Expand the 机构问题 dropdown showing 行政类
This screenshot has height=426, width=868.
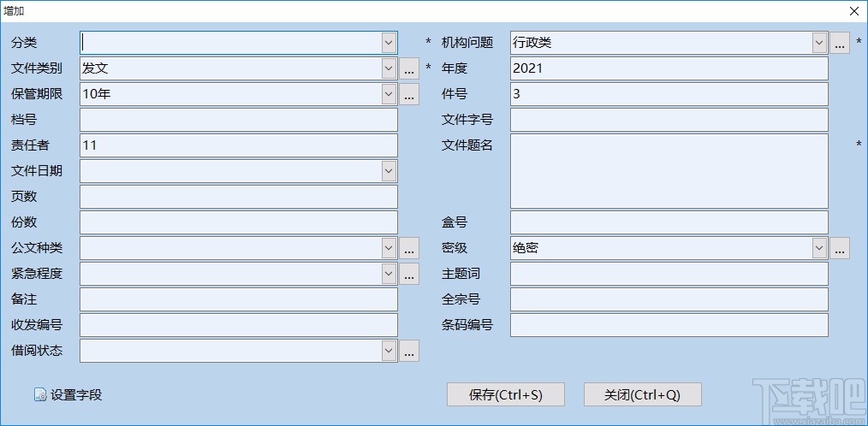point(819,43)
